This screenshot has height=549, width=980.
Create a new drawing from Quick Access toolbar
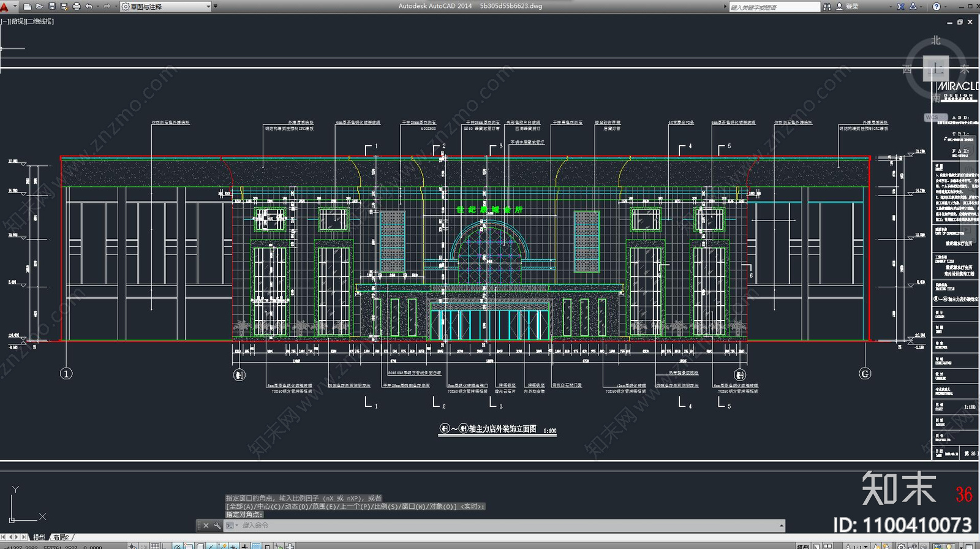(x=28, y=6)
